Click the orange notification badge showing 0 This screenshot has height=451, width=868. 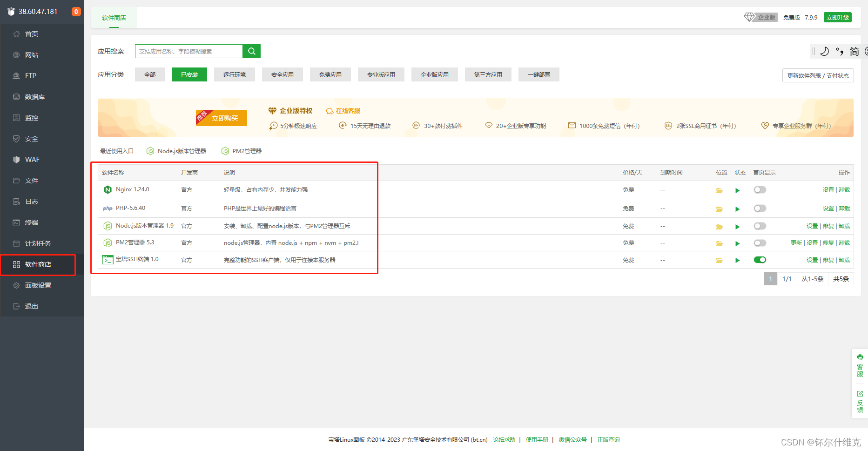76,12
